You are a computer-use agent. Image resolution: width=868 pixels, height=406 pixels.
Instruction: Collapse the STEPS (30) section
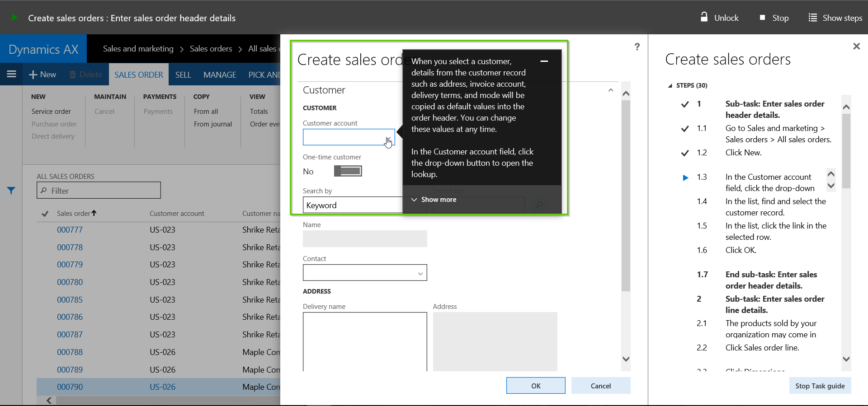click(670, 86)
